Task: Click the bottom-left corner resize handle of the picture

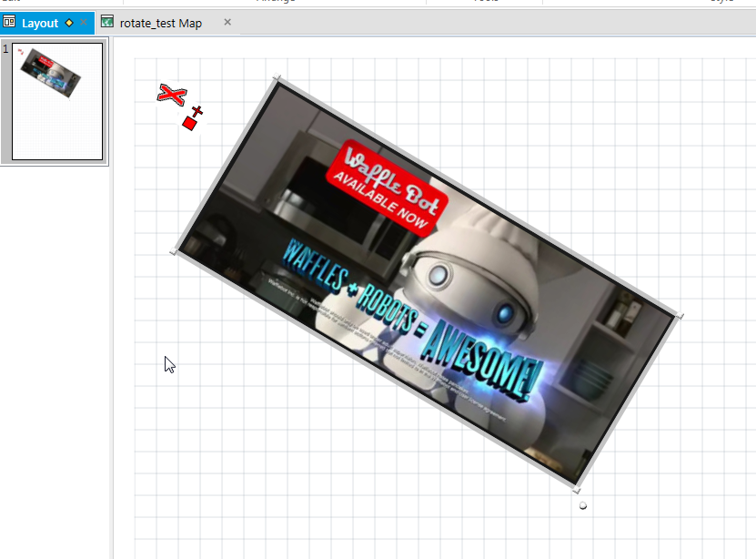Action: (x=172, y=253)
